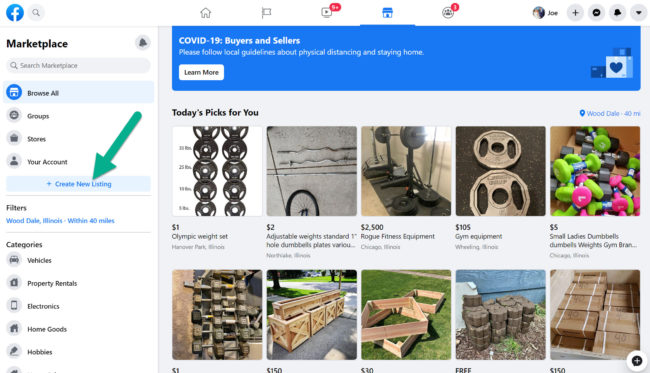Open the Watch video icon
Image resolution: width=650 pixels, height=373 pixels.
pos(327,13)
